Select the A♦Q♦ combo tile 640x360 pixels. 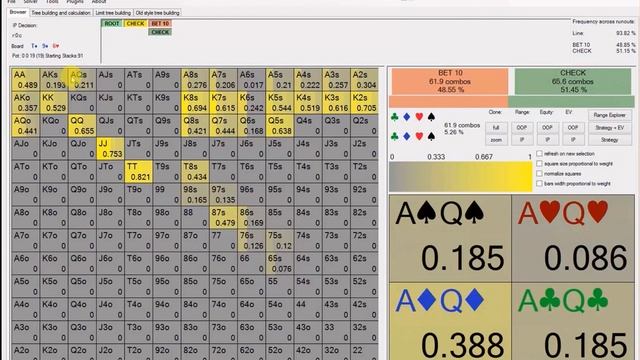(450, 322)
